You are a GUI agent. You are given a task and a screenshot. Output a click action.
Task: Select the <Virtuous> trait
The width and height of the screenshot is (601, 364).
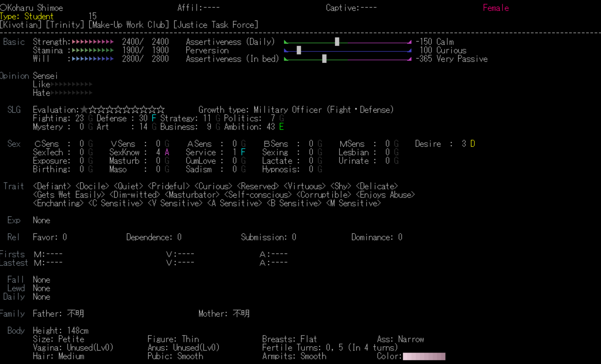[305, 186]
